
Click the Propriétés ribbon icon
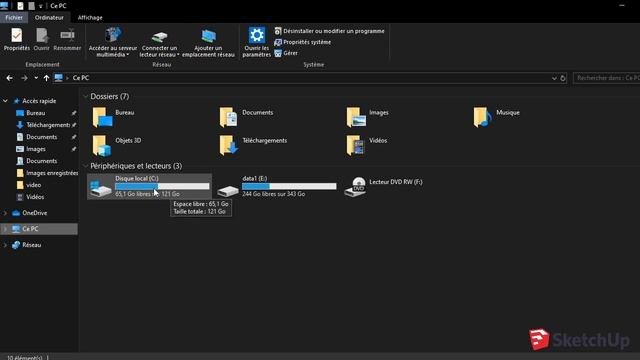click(17, 36)
